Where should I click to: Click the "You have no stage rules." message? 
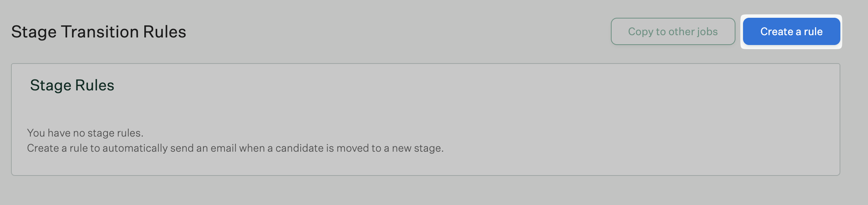coord(85,133)
